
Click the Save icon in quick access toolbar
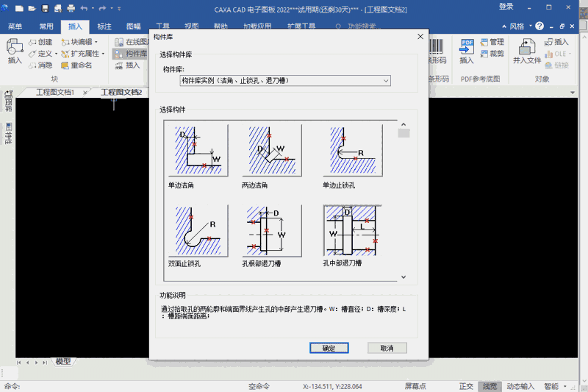[46, 8]
